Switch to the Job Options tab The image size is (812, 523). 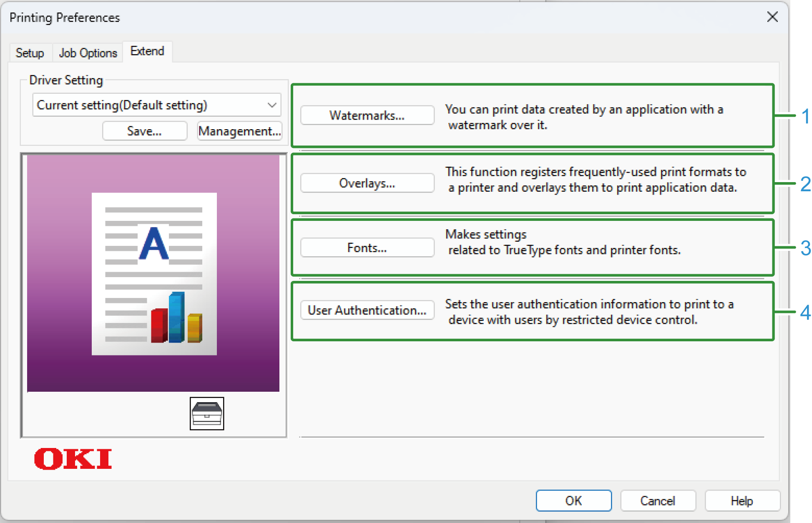click(88, 53)
